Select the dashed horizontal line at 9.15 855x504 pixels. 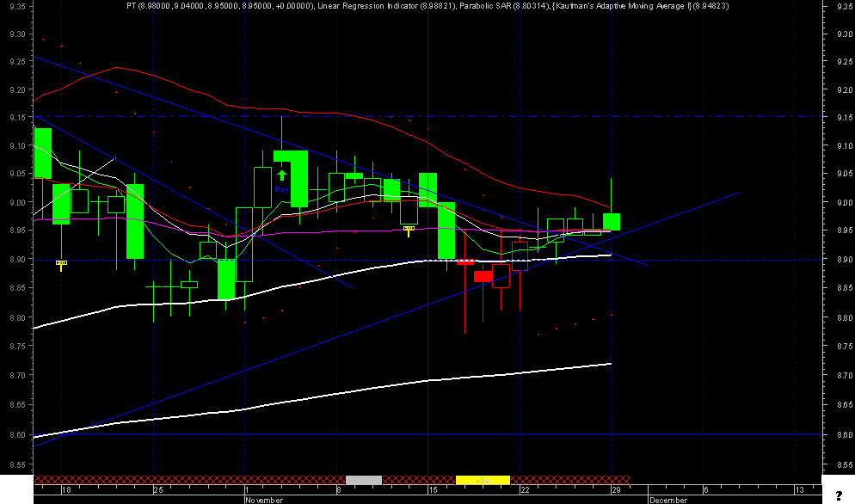point(427,117)
